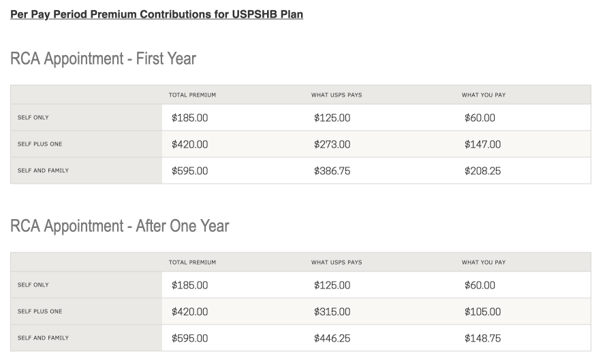Click the $147.00 employee cost cell

click(x=482, y=144)
